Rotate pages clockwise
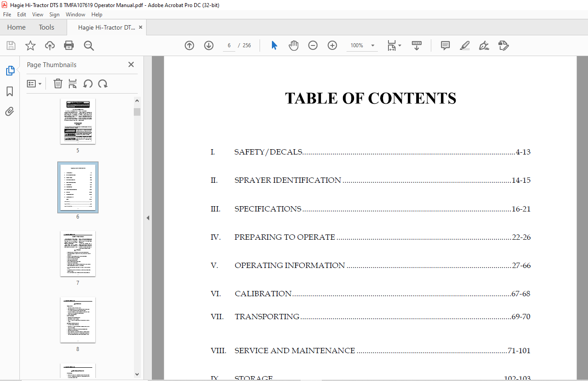The image size is (588, 381). tap(103, 83)
